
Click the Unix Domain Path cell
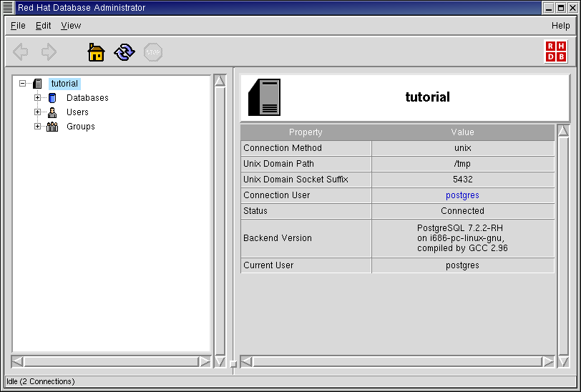306,164
